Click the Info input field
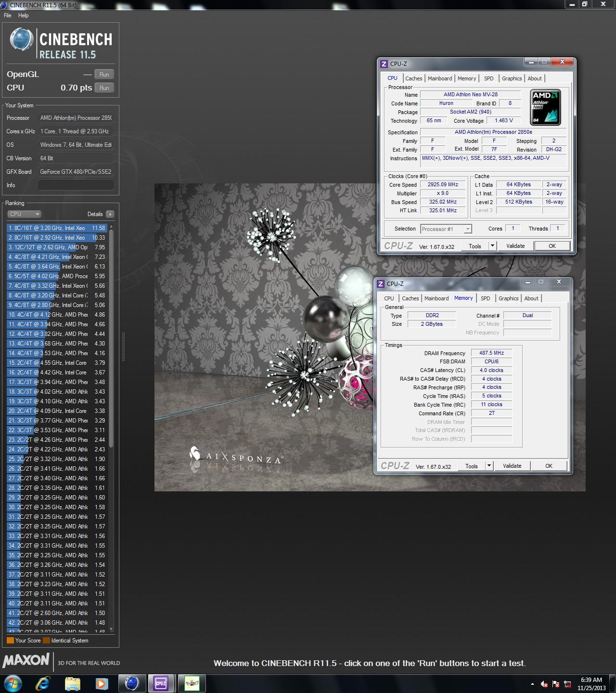616x693 pixels. [x=76, y=185]
